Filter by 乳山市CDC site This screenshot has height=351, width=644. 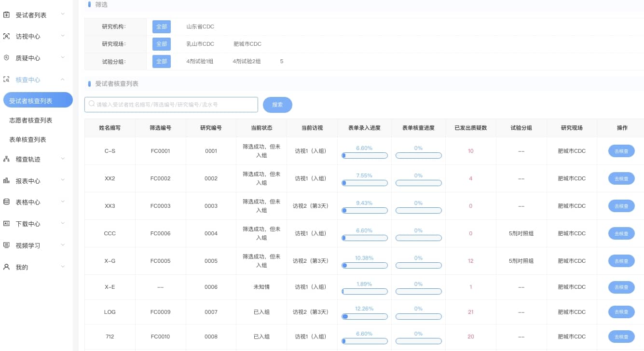click(200, 44)
